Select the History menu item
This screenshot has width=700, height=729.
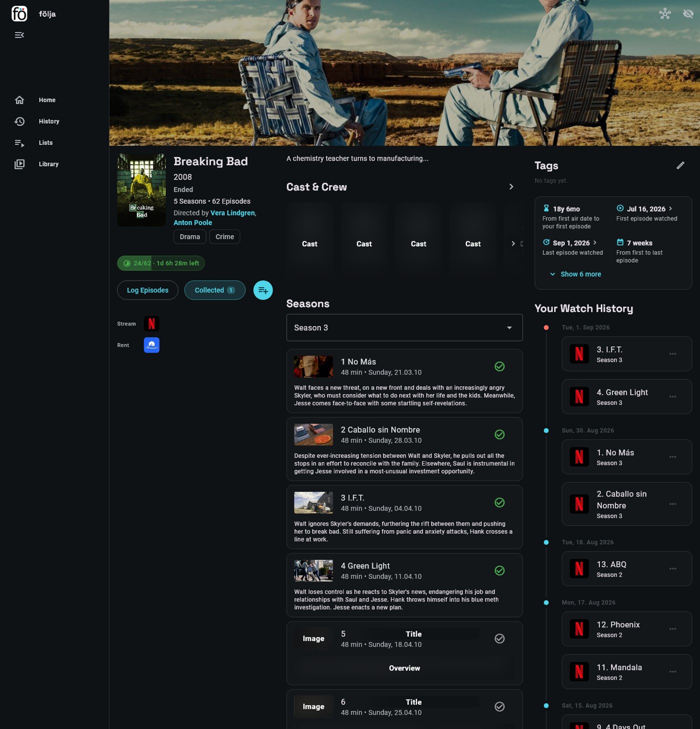(49, 121)
